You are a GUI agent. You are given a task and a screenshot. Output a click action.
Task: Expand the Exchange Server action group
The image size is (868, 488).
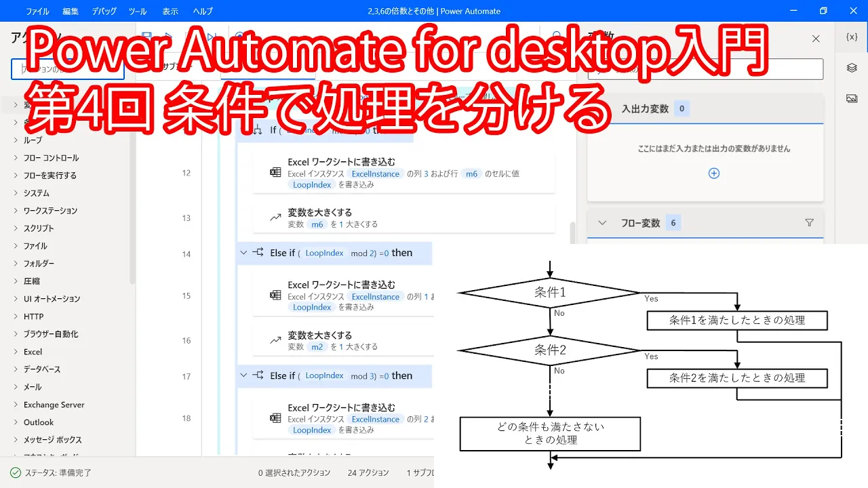tap(16, 405)
